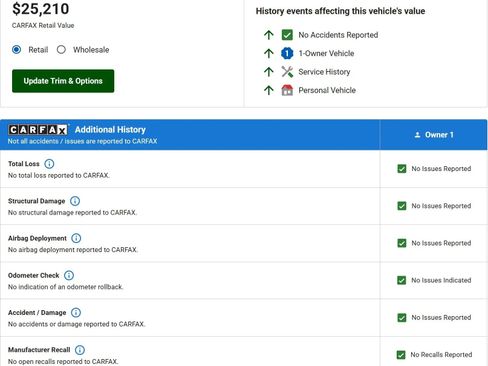Screen dimensions: 488x366
Task: Click the up arrow beside No Accidents Reported
Action: coord(269,35)
